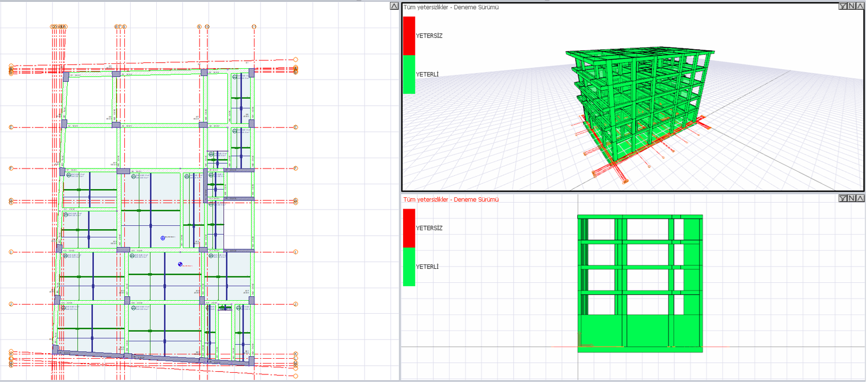Viewport: 868px width, 382px height.
Task: Open the filter icon in the elevation view
Action: tap(843, 198)
